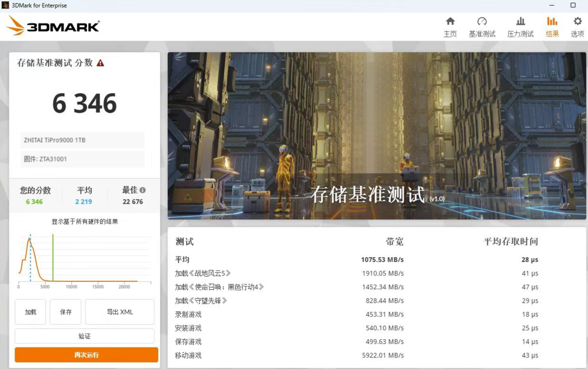Click the 47 µs access time value
The image size is (588, 369).
click(530, 287)
